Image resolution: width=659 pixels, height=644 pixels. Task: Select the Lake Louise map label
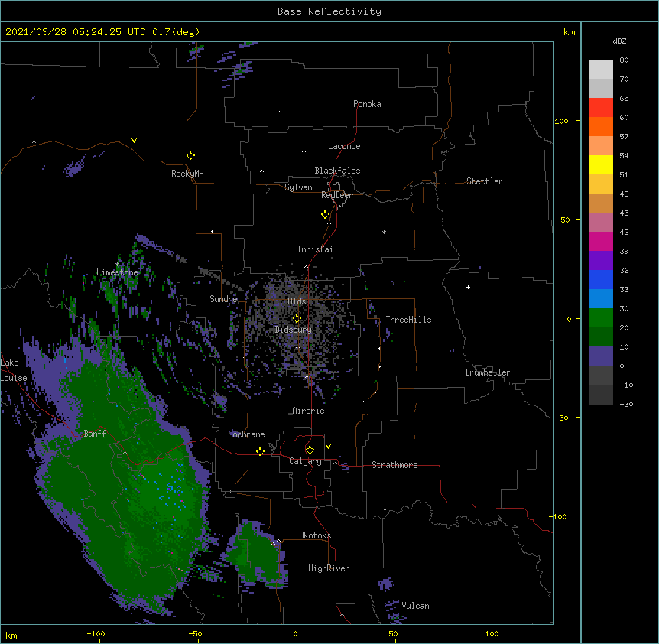[x=13, y=370]
